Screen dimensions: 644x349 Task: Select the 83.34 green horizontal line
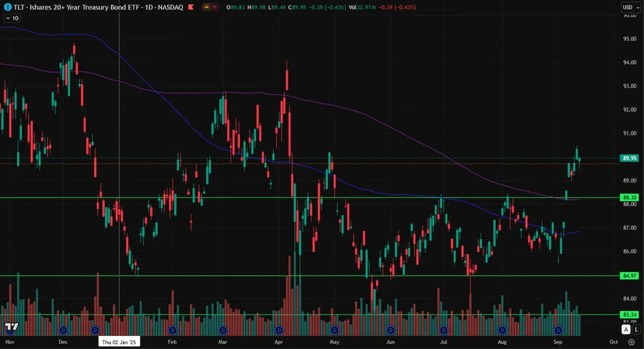pos(309,315)
